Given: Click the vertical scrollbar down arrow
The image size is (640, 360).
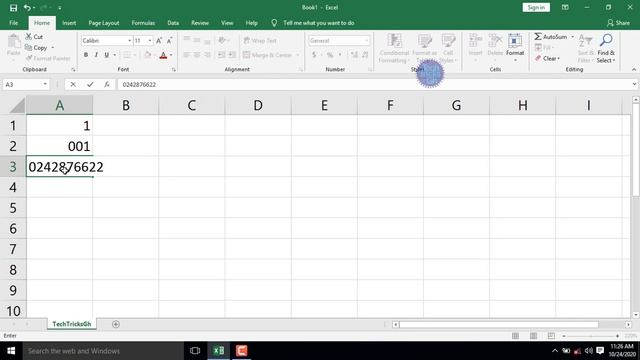Looking at the screenshot, I should (636, 315).
